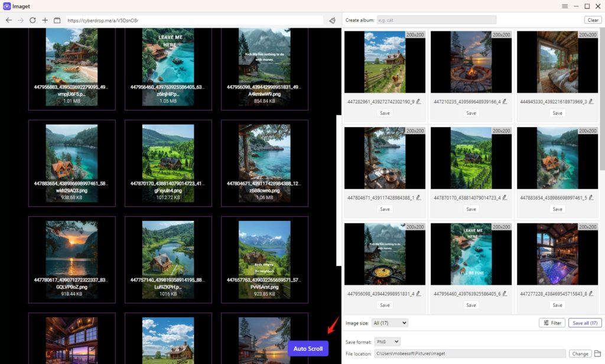Click the URL address bar
The image size is (605, 364).
195,20
